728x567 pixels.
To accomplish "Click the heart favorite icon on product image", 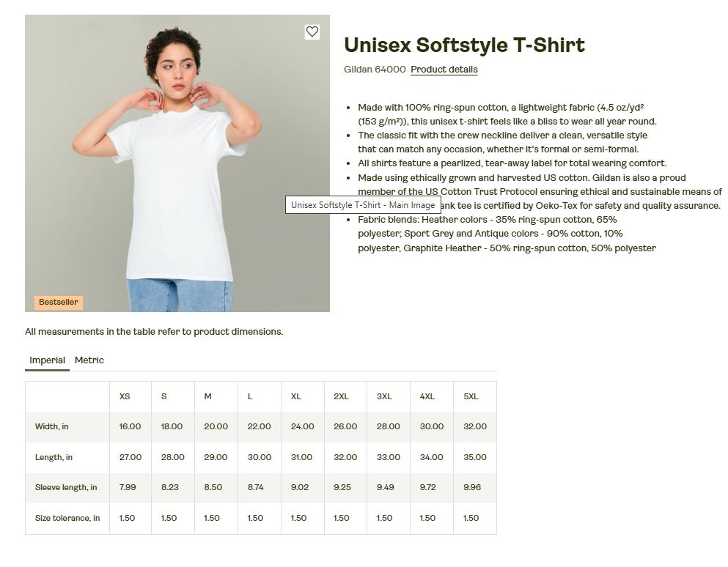I will click(312, 31).
